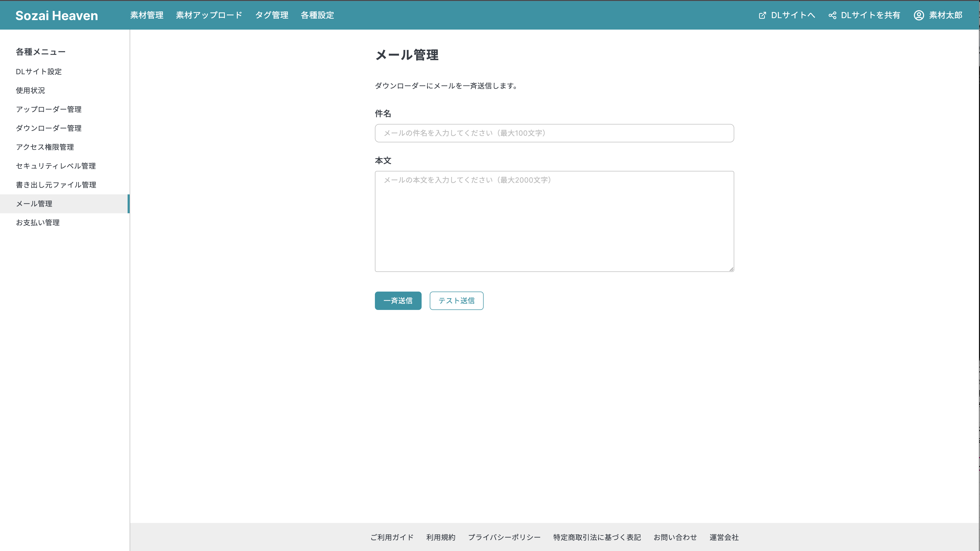Viewport: 980px width, 551px height.
Task: Select お支払い管理 from the side menu
Action: (38, 222)
